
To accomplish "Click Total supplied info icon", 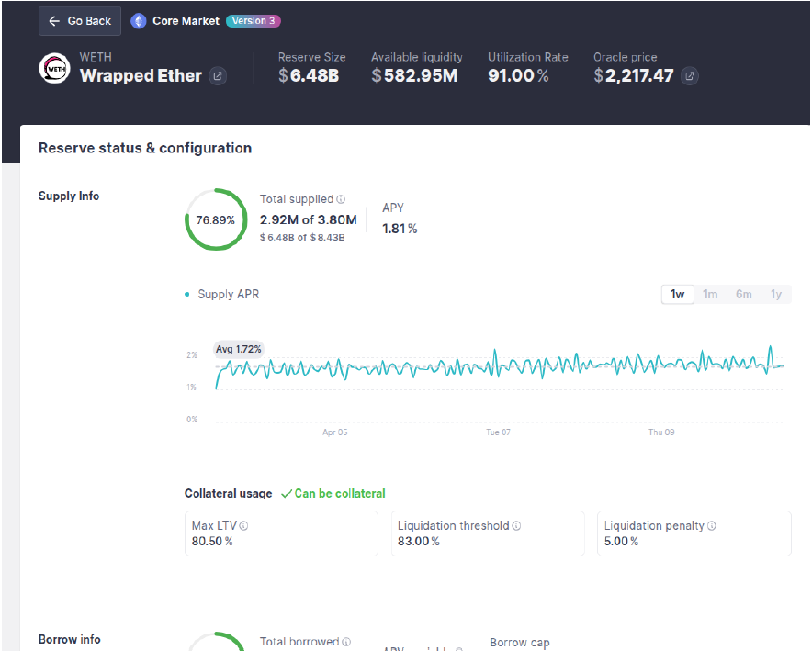I will click(341, 199).
